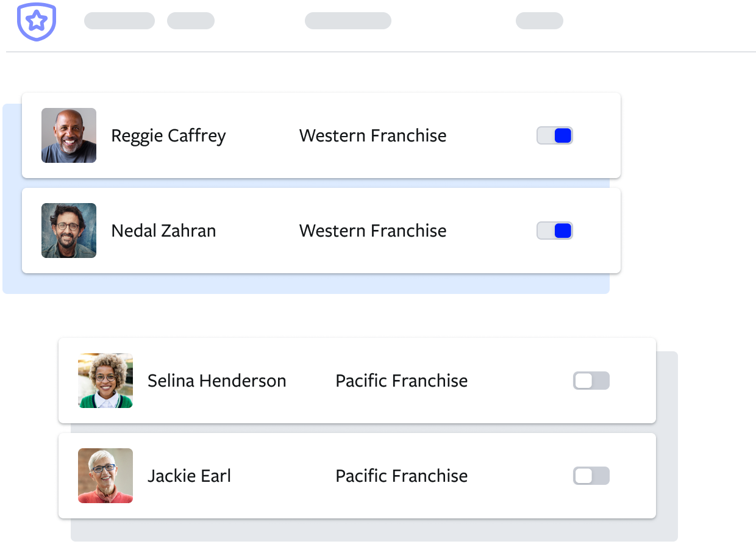The height and width of the screenshot is (544, 756).
Task: Turn off Nedal Zahran's toggle switch
Action: pyautogui.click(x=555, y=231)
